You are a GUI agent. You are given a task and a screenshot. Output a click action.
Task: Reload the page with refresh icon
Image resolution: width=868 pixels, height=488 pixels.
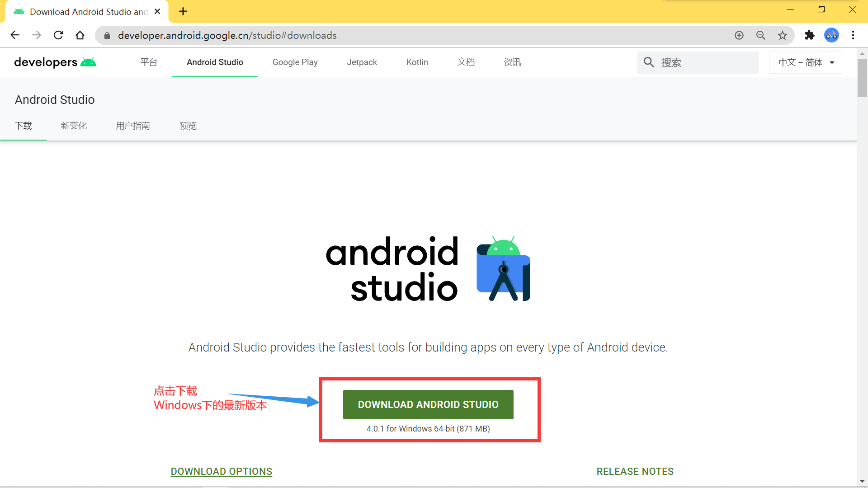(58, 35)
